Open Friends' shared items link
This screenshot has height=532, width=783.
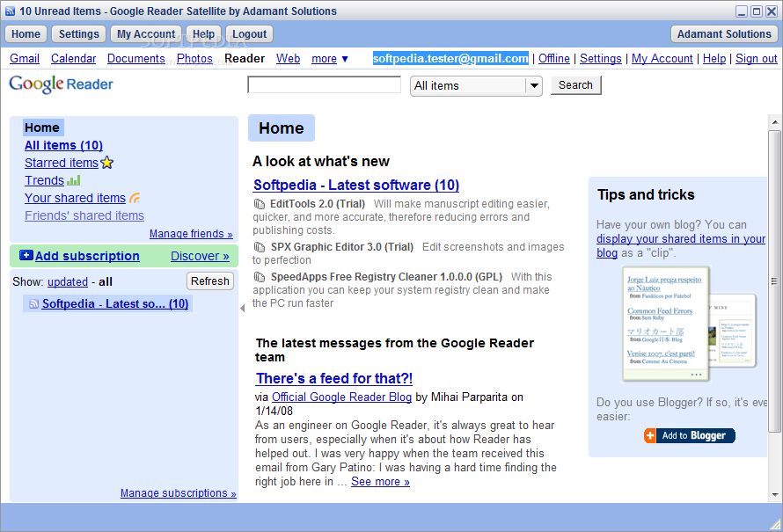tap(84, 215)
